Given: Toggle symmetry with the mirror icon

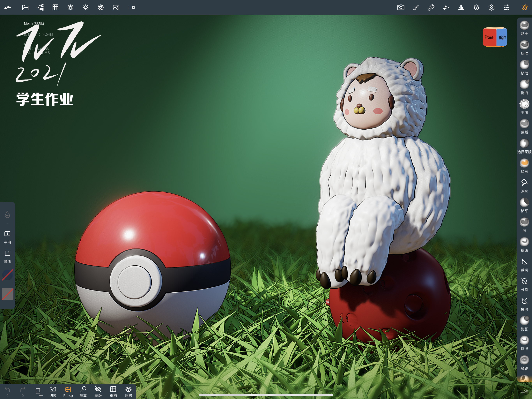Looking at the screenshot, I should (461, 7).
